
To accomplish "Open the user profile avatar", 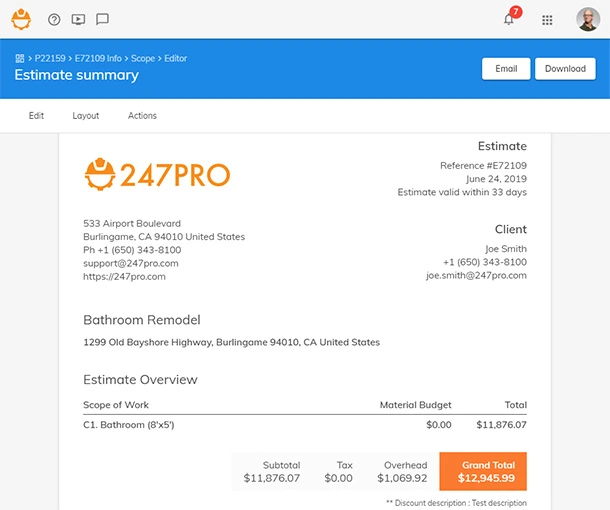I will (x=588, y=19).
